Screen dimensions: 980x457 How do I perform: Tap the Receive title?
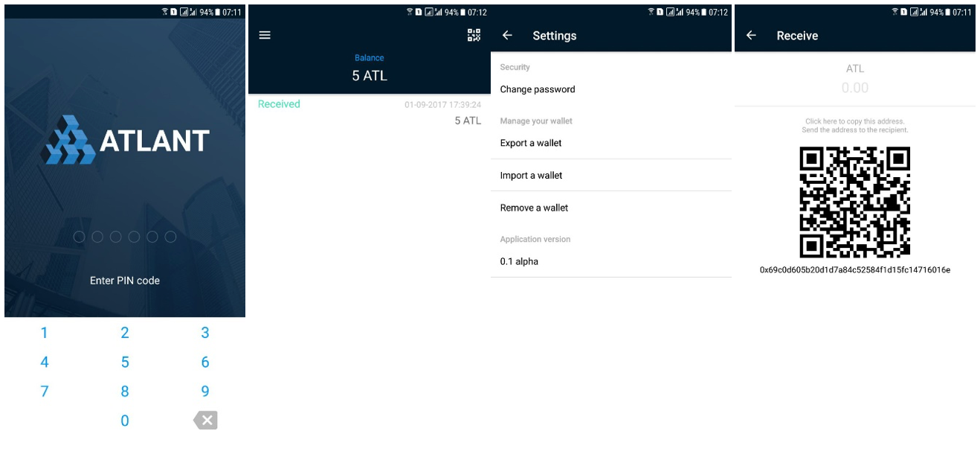(x=797, y=36)
